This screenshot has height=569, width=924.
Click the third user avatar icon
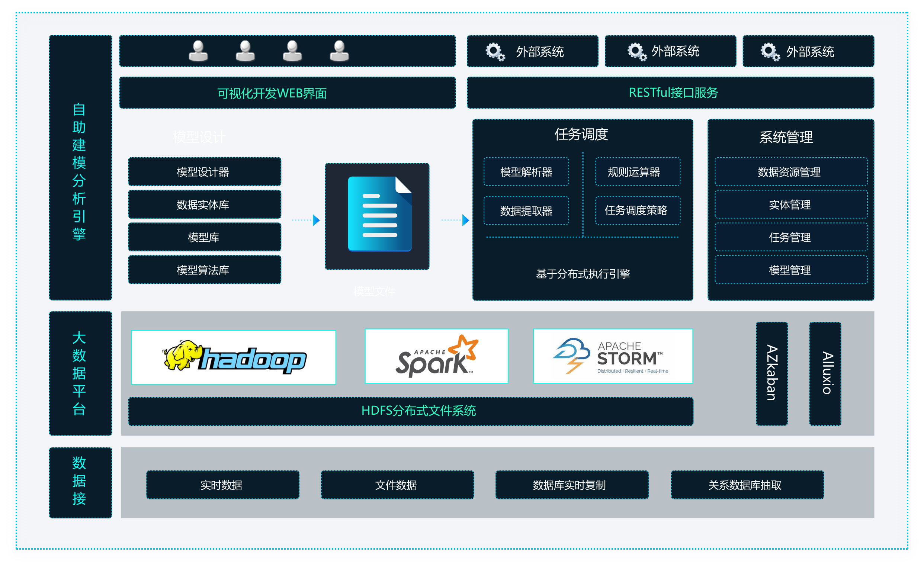point(292,51)
